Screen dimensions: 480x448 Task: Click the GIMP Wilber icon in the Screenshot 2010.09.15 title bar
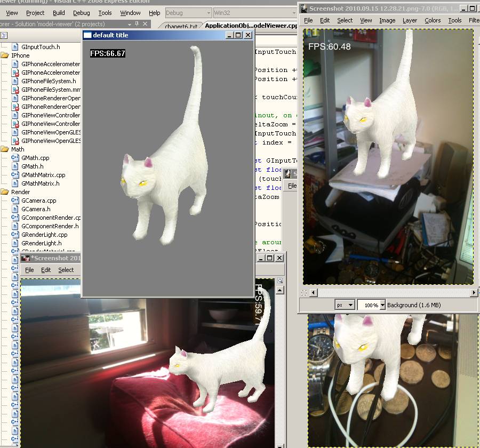pos(304,9)
